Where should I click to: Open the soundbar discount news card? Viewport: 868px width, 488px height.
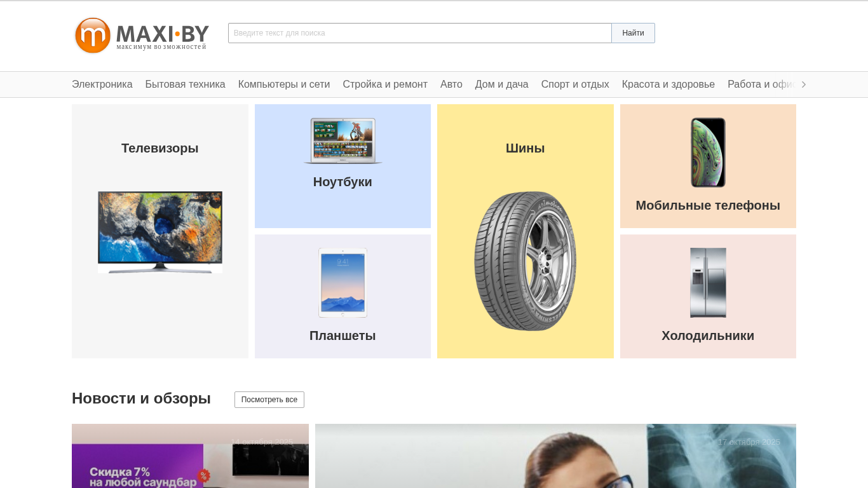click(x=190, y=456)
